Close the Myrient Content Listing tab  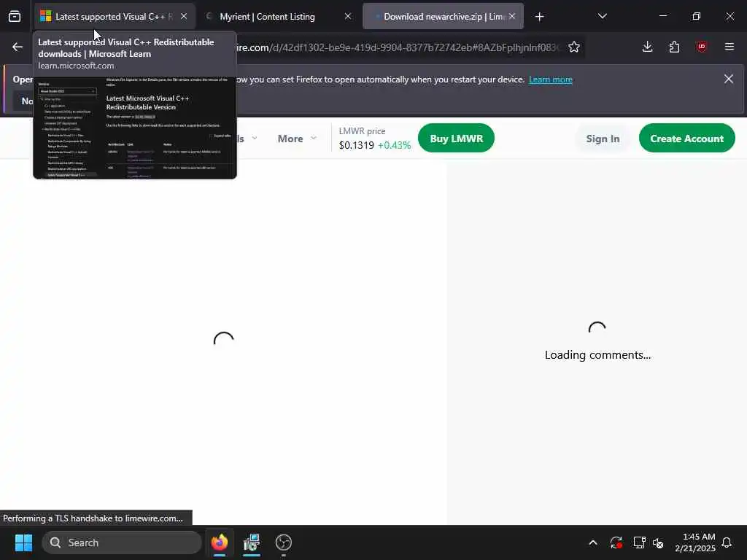click(x=348, y=17)
